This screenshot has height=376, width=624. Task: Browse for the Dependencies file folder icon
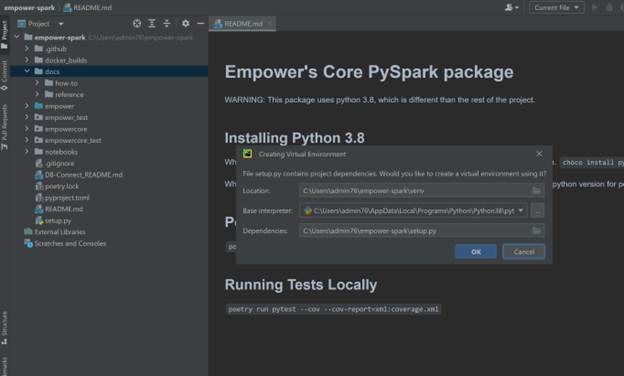[536, 230]
